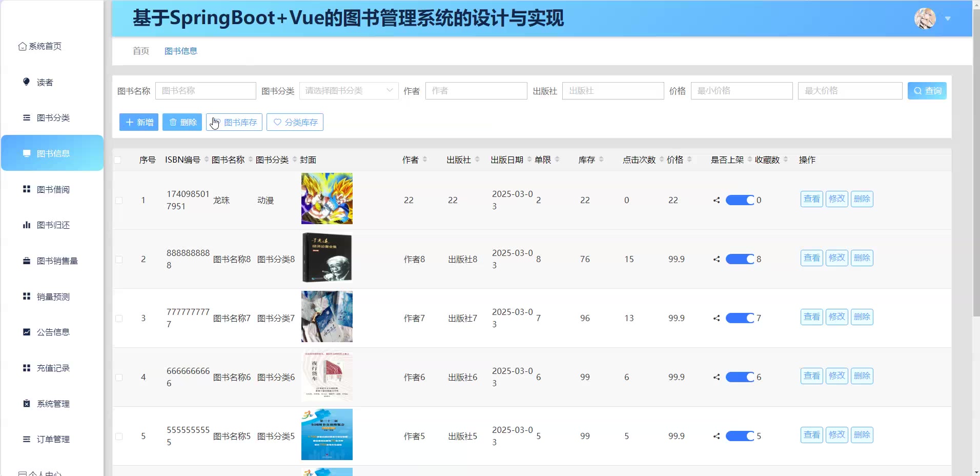This screenshot has width=980, height=476.
Task: Click 查看 for the 龙珠 row
Action: pos(812,199)
